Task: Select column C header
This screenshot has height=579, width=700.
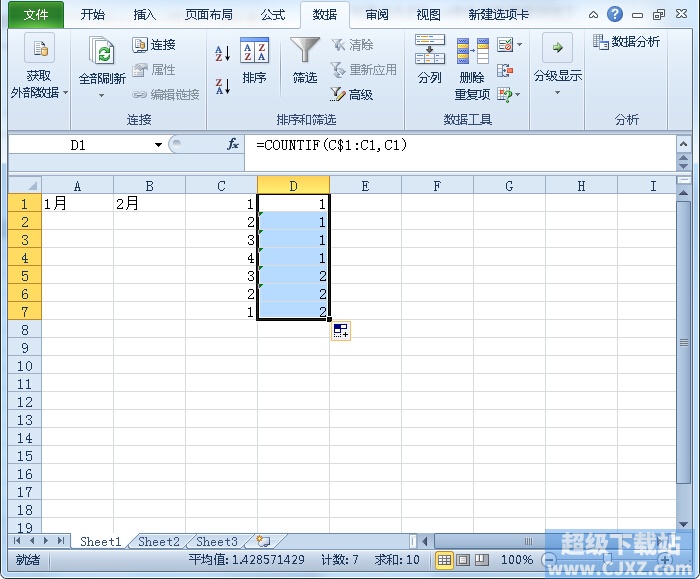Action: [221, 185]
